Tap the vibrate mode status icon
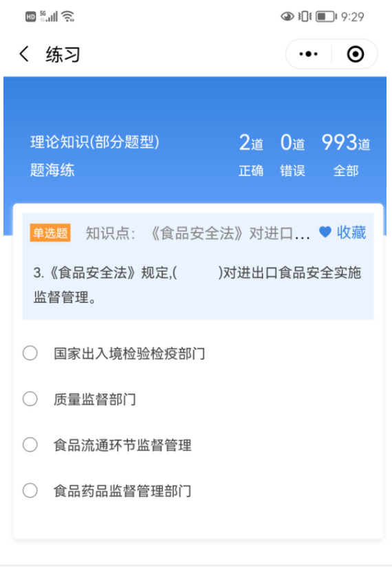 click(x=305, y=17)
